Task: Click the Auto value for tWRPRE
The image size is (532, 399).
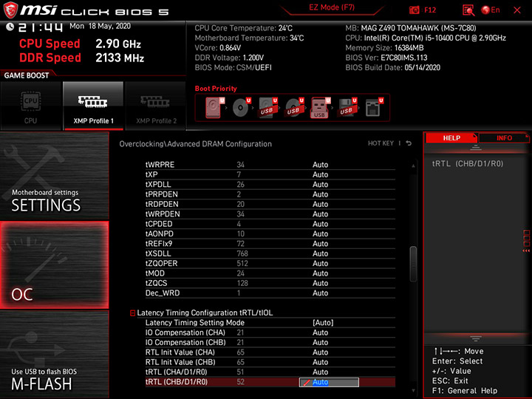Action: click(320, 165)
